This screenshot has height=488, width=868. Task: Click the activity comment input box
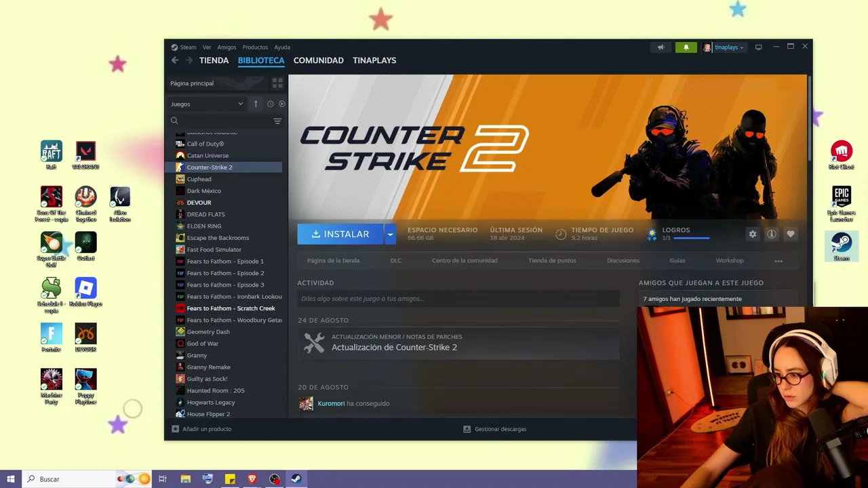458,298
